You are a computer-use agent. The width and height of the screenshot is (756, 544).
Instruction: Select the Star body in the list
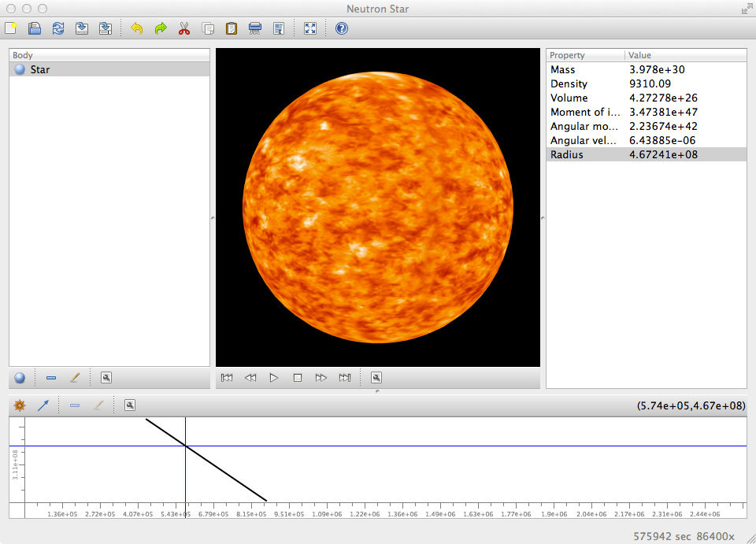[109, 69]
